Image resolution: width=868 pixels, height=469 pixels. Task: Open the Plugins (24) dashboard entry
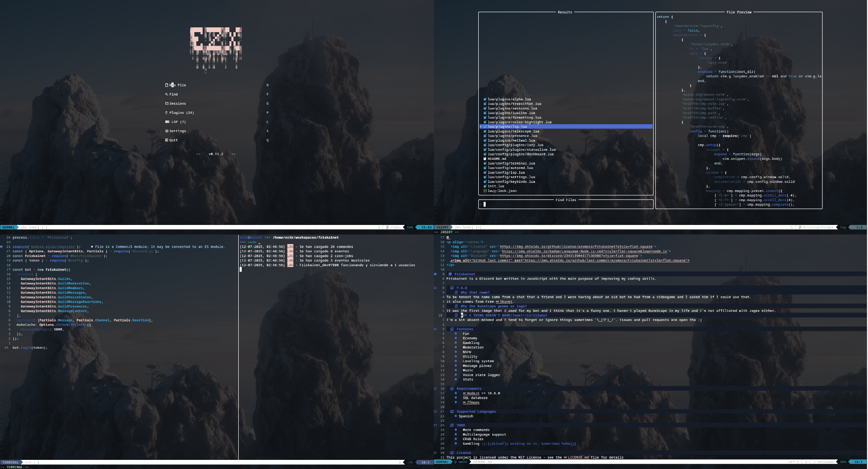click(181, 113)
